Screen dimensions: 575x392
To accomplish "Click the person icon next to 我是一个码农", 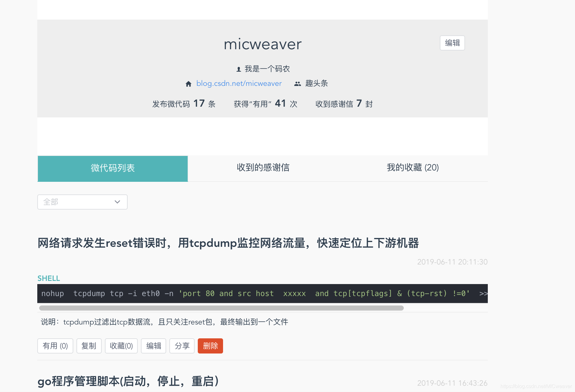I will point(239,69).
